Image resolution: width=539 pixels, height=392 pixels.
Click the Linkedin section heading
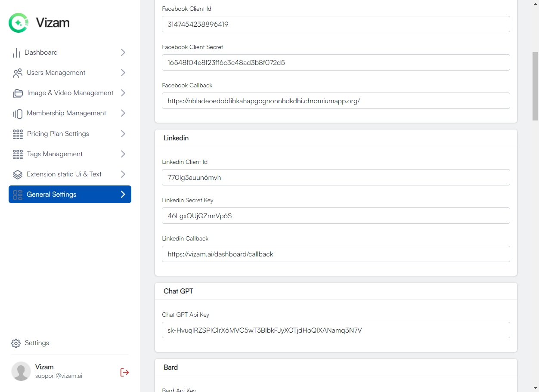pyautogui.click(x=176, y=138)
